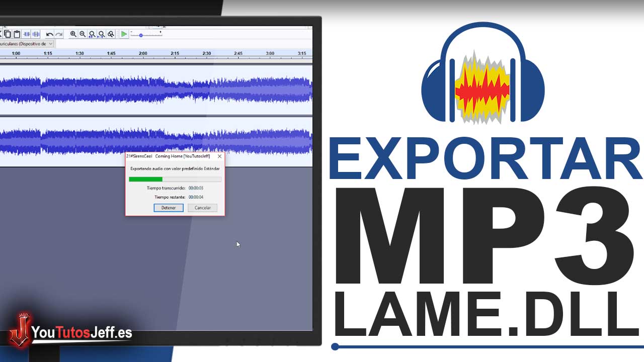Click the upper stereo channel waveform

coord(156,90)
